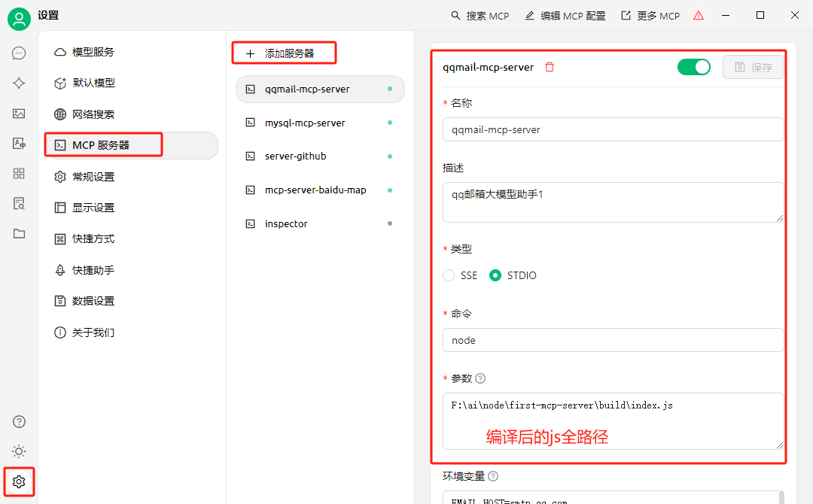Click the red warning triangle icon
Viewport: 813px width, 504px height.
(699, 16)
